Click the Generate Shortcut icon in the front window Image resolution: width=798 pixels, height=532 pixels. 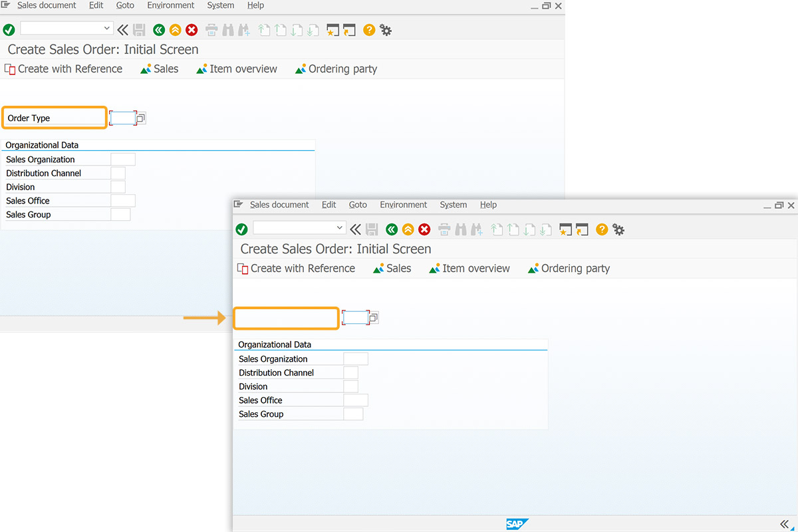tap(582, 229)
